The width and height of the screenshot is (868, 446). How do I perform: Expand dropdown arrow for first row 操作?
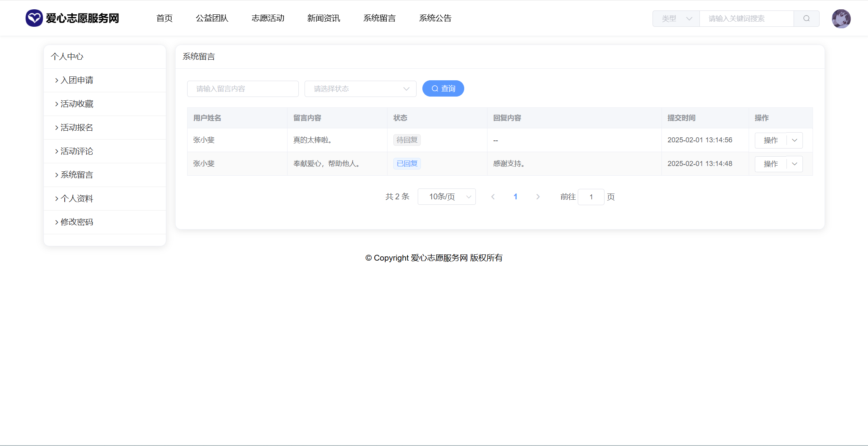tap(794, 140)
